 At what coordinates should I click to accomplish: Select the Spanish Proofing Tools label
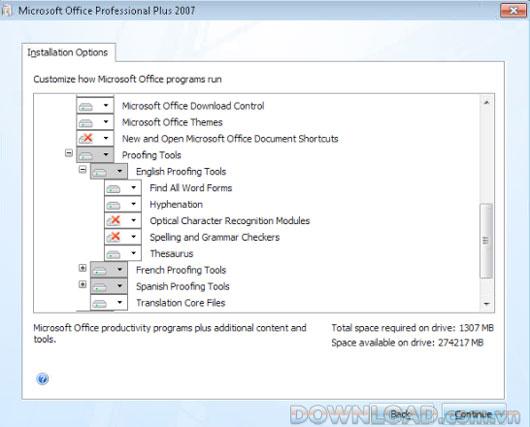(x=183, y=286)
